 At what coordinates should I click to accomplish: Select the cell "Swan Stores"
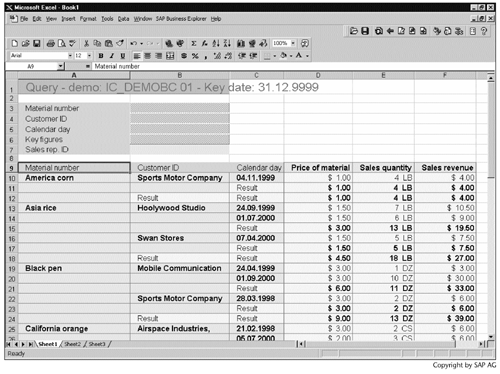point(180,238)
